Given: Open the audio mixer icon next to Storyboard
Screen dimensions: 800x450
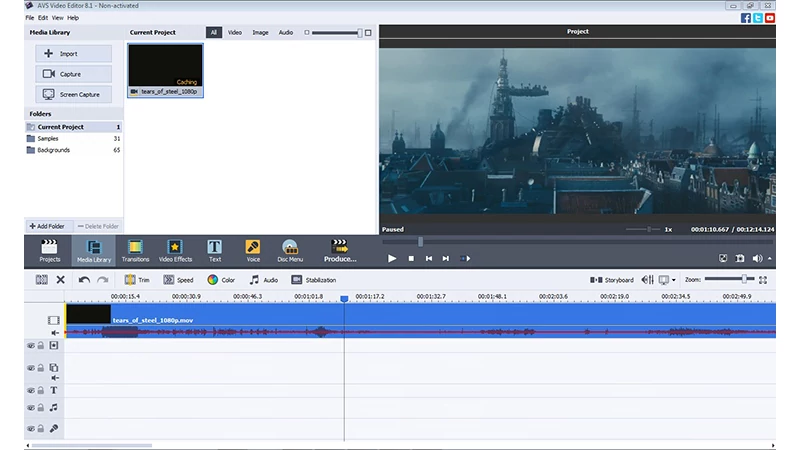Looking at the screenshot, I should 647,280.
